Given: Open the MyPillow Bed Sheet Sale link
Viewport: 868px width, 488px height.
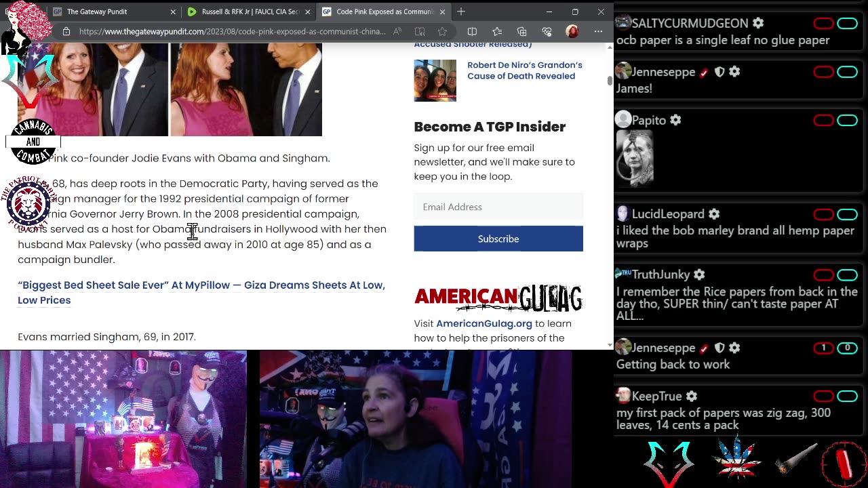Looking at the screenshot, I should point(201,293).
